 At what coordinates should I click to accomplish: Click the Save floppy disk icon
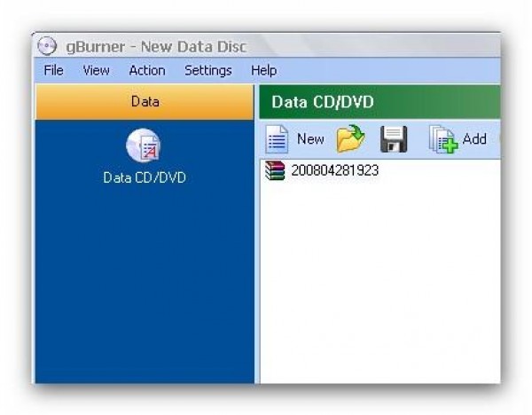click(394, 139)
